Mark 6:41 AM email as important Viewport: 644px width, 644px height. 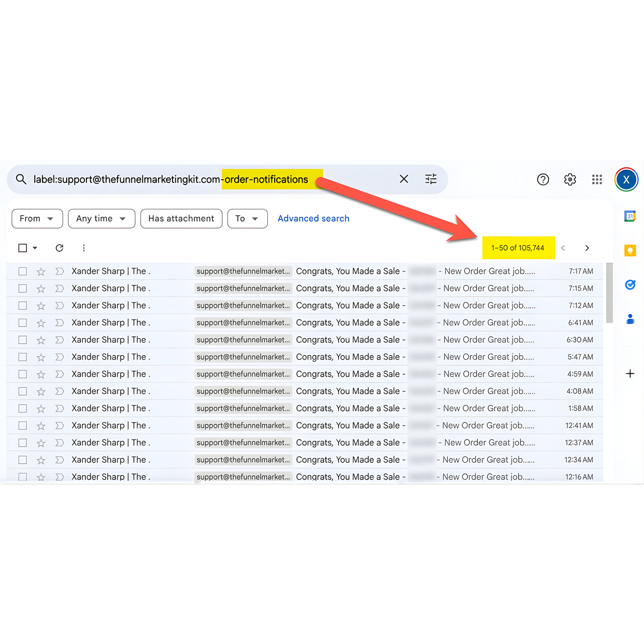(x=59, y=323)
